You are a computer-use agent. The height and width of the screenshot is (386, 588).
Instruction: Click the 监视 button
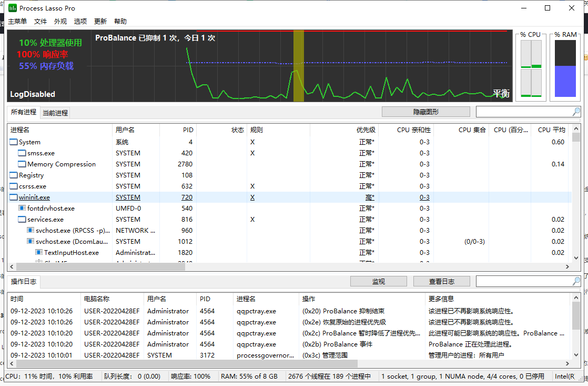tap(378, 281)
